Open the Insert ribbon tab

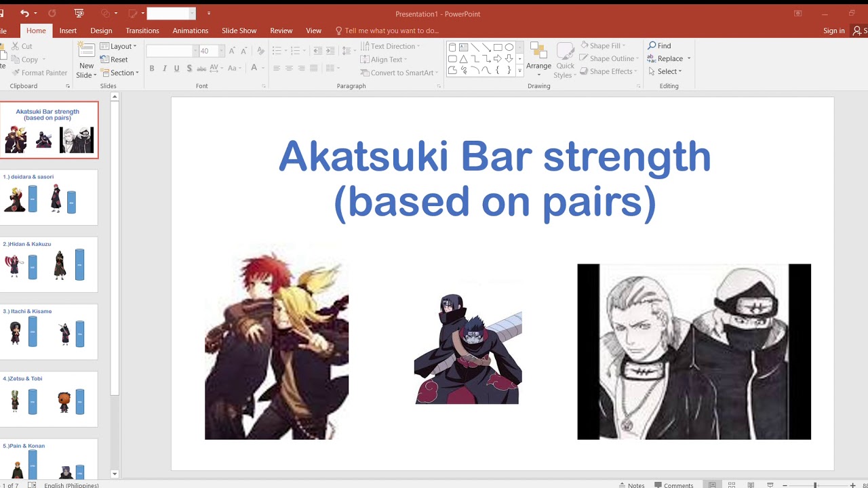coord(68,30)
